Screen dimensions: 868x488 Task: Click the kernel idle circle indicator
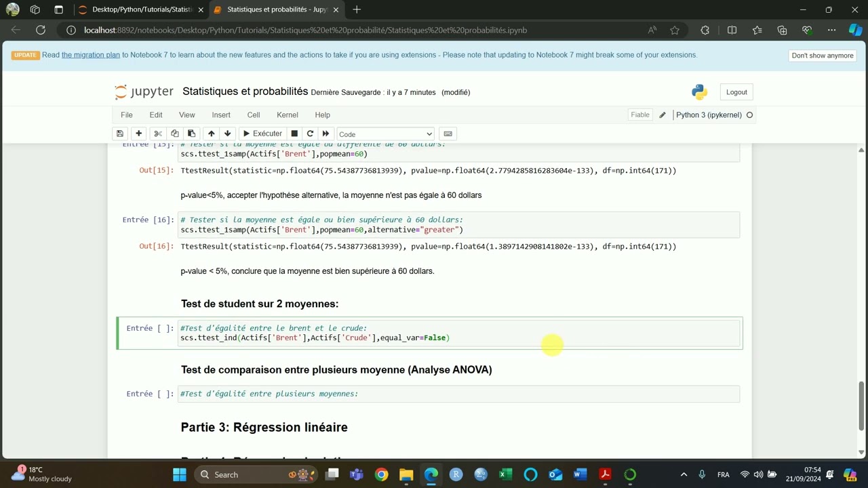click(749, 115)
